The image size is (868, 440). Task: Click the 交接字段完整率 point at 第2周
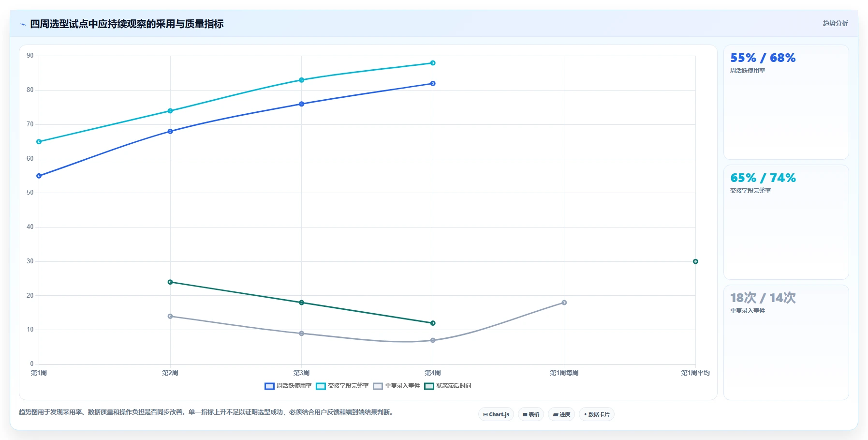point(170,111)
